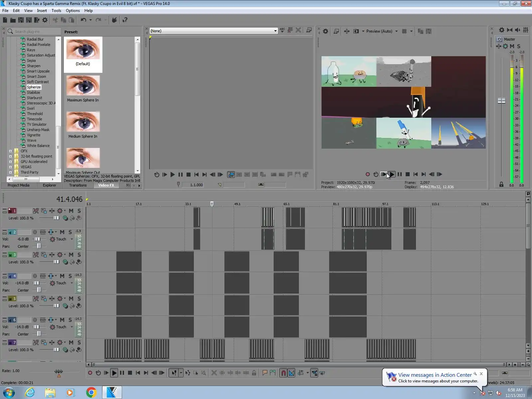Insert a region from the timeline toolbar

click(273, 373)
